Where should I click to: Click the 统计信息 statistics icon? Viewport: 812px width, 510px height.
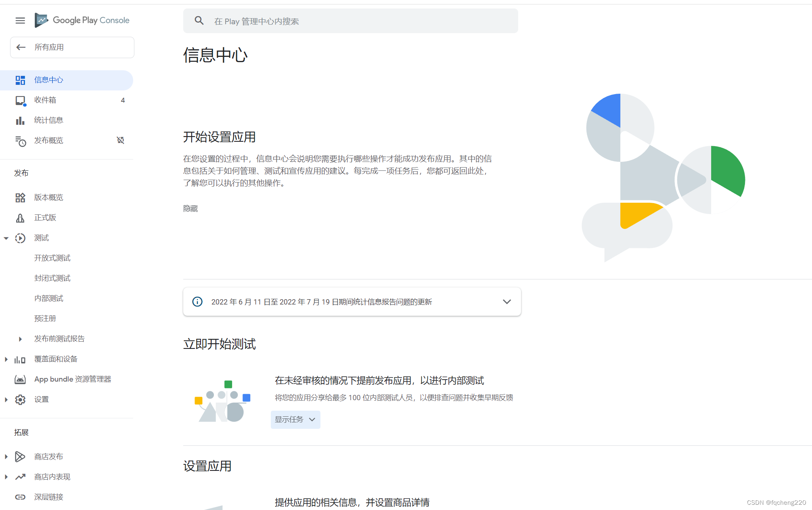[19, 120]
